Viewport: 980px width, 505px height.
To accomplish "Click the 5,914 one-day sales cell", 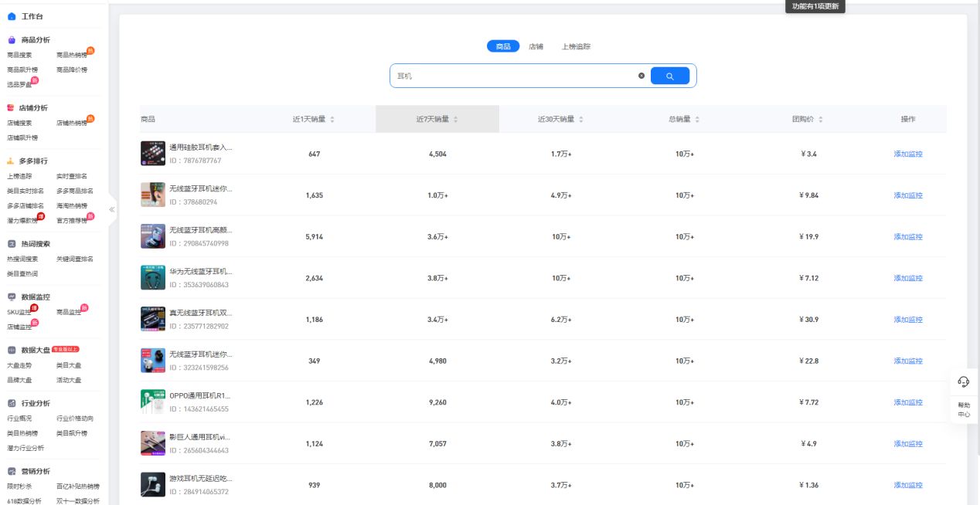I will [314, 236].
